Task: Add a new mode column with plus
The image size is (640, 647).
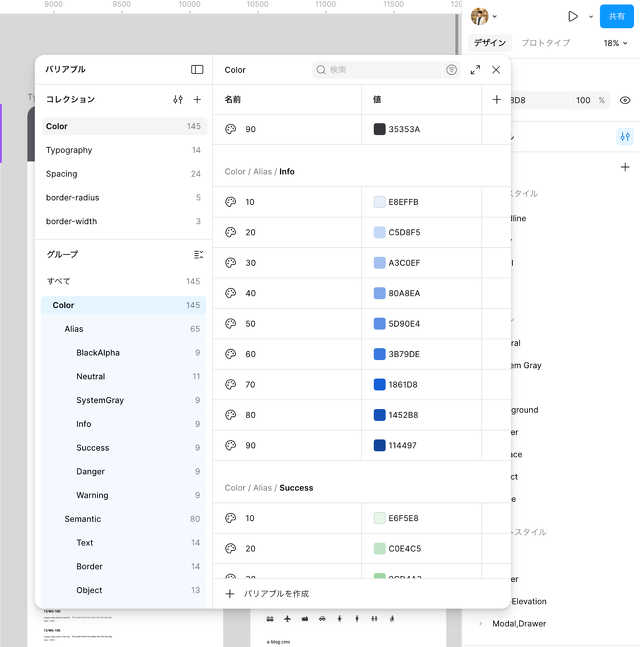Action: coord(497,100)
